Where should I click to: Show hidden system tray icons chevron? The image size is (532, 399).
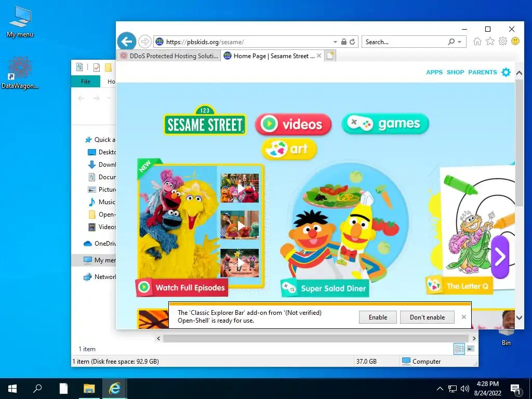[440, 389]
